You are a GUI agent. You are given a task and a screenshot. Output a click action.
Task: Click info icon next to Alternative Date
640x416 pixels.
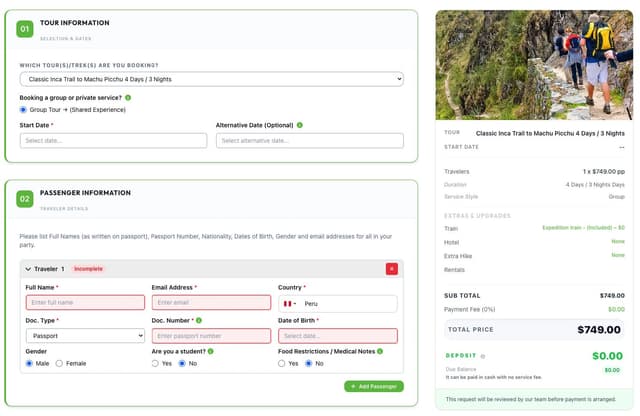(300, 125)
